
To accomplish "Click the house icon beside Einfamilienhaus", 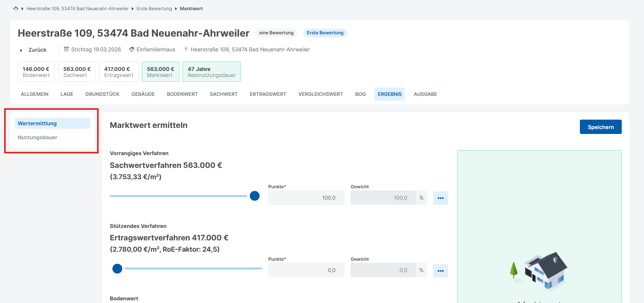I will [x=132, y=49].
